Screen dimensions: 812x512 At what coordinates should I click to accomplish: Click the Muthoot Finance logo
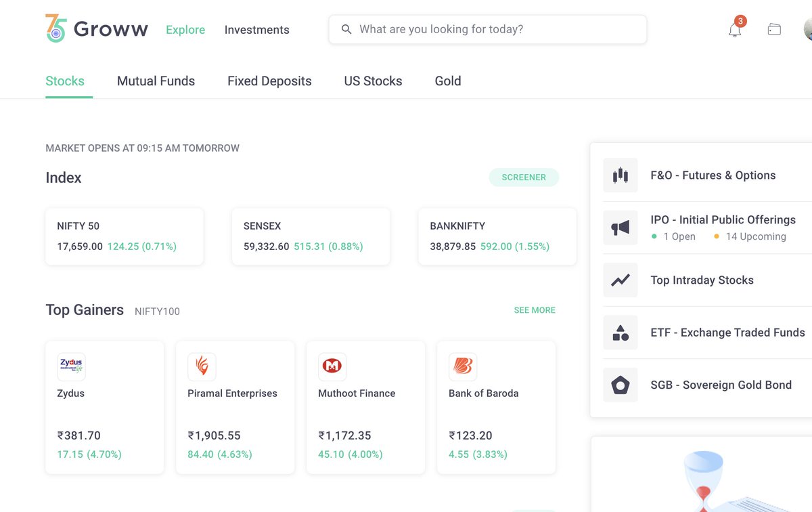pyautogui.click(x=332, y=366)
